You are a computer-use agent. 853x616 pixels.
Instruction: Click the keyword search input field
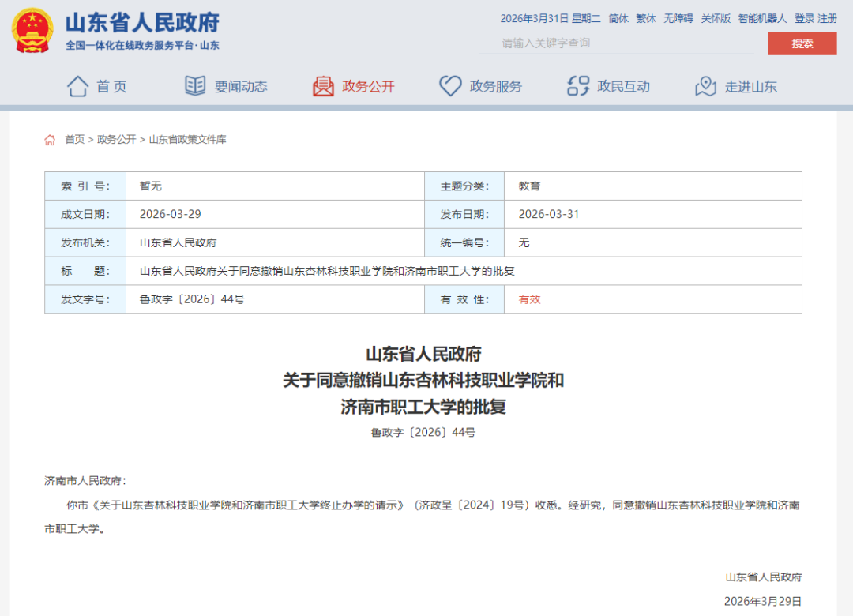pos(616,44)
